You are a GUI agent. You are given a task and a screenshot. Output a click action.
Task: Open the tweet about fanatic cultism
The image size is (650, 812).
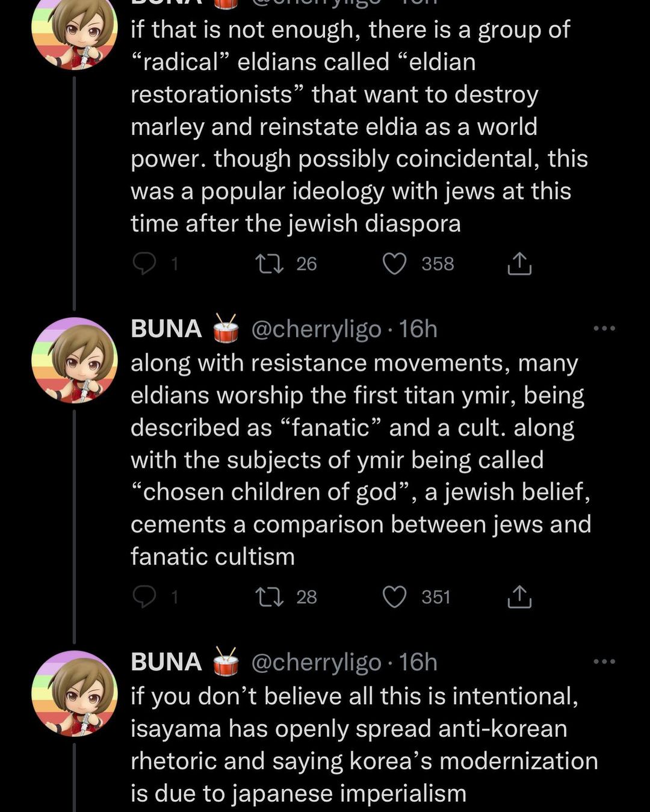click(361, 460)
